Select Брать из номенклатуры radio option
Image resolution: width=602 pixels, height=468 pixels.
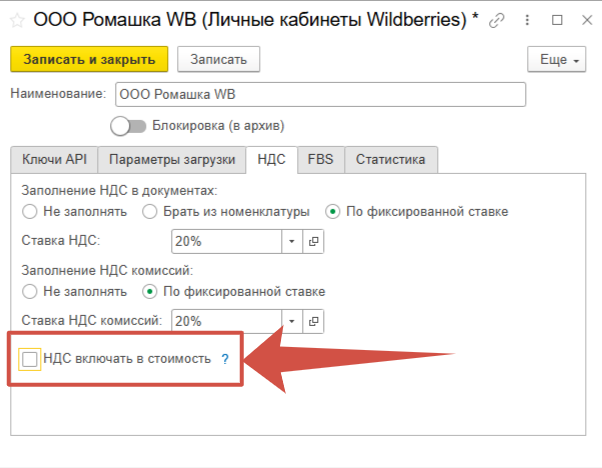click(149, 211)
